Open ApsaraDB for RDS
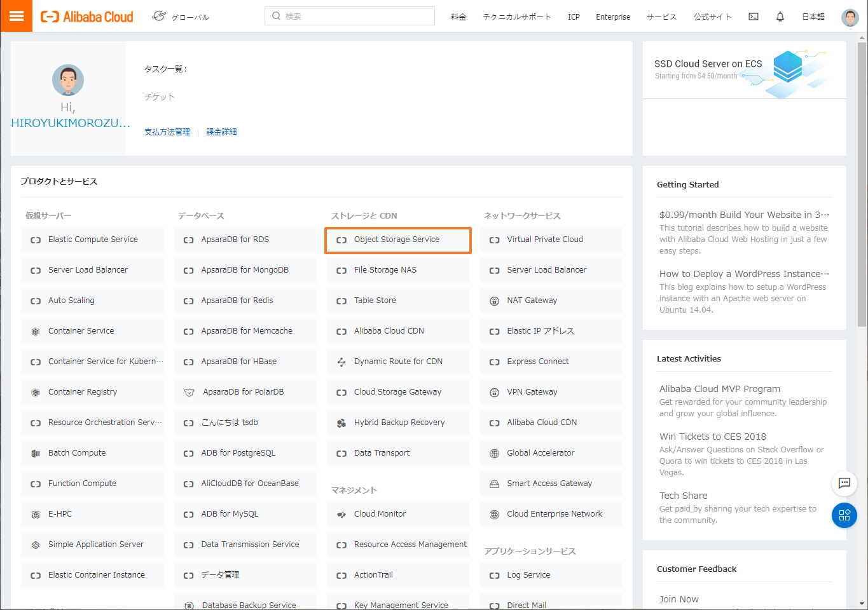Image resolution: width=868 pixels, height=610 pixels. tap(245, 240)
